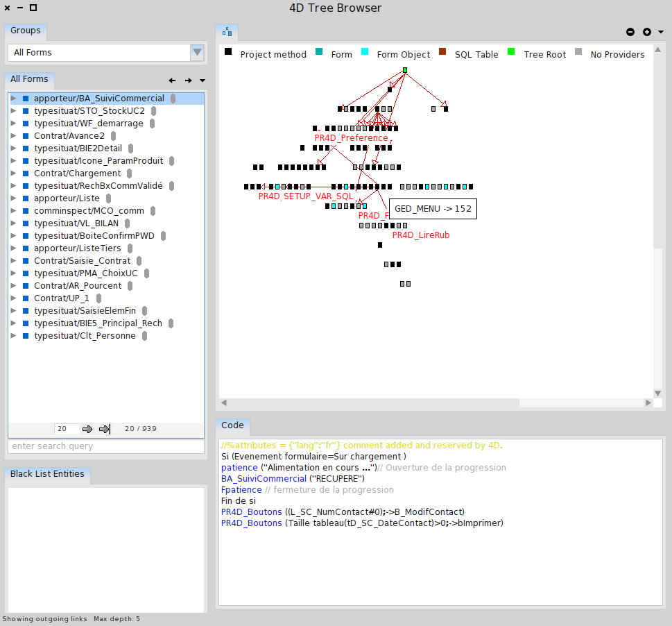
Task: Click the zoom in plus icon
Action: point(646,32)
